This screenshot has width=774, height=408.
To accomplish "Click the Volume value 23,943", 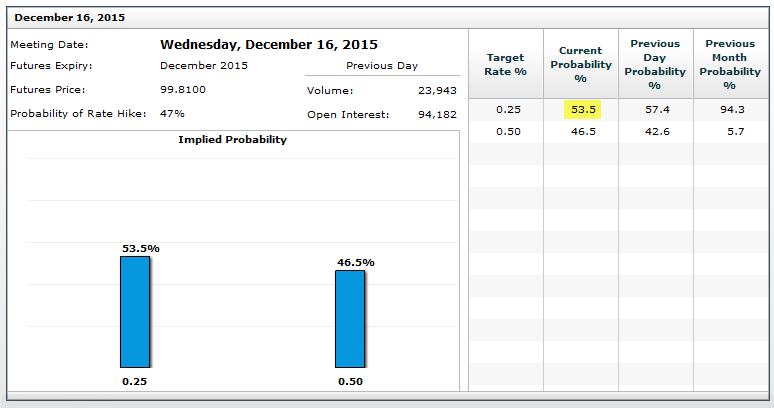I will coord(437,90).
